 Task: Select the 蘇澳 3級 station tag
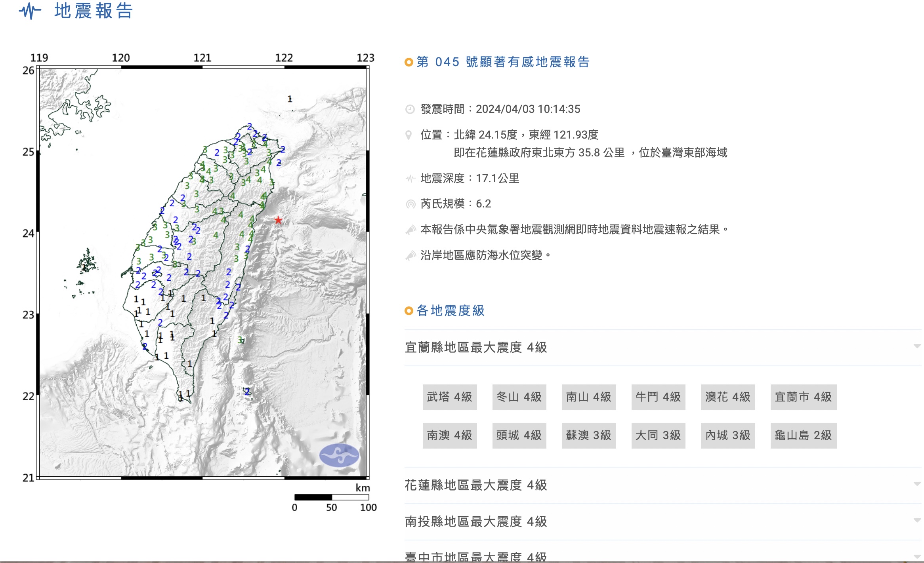(x=588, y=436)
